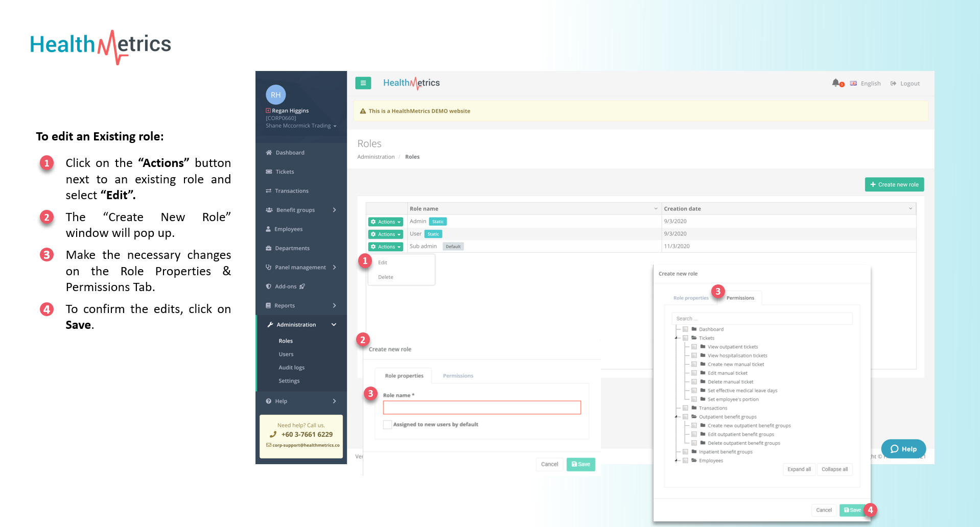Open Actions dropdown for Sub admin role
This screenshot has width=980, height=527.
coord(385,247)
